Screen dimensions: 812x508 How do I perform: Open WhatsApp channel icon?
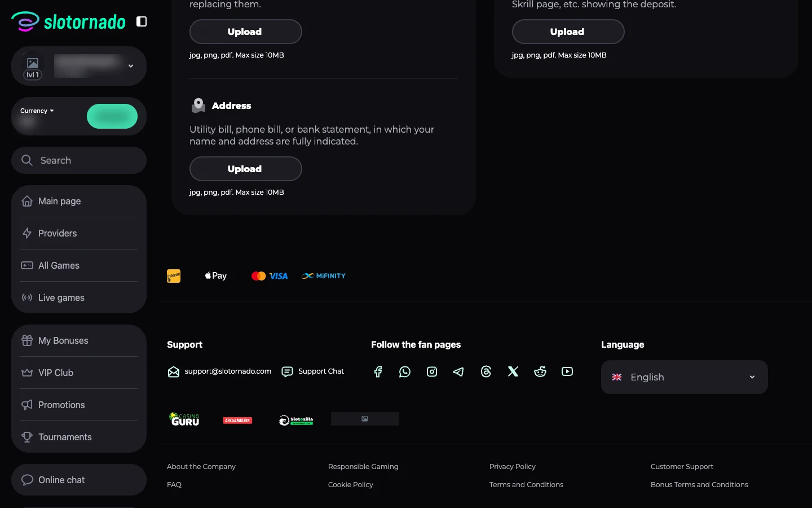(x=404, y=371)
